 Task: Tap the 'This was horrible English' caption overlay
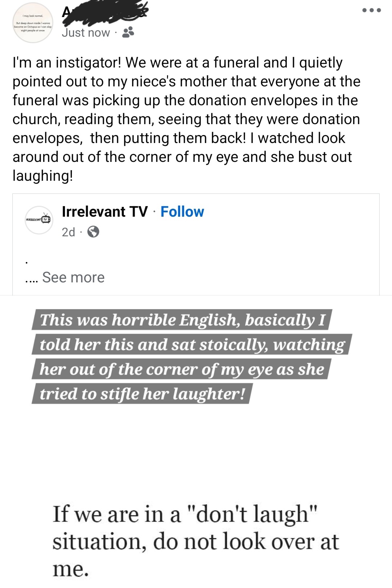[x=182, y=320]
